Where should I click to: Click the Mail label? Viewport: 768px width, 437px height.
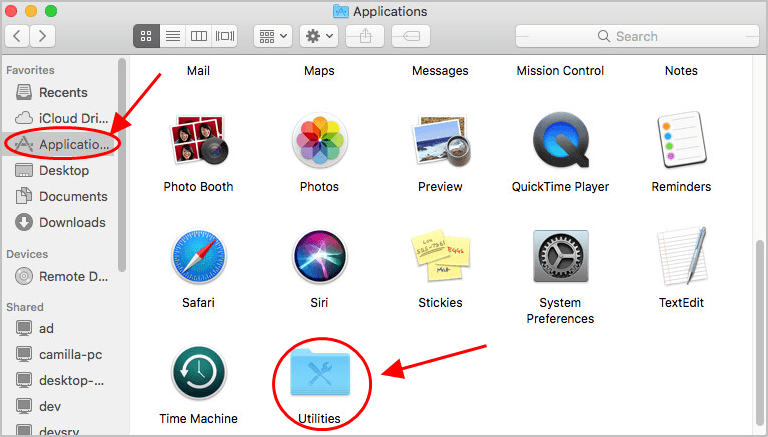point(198,71)
